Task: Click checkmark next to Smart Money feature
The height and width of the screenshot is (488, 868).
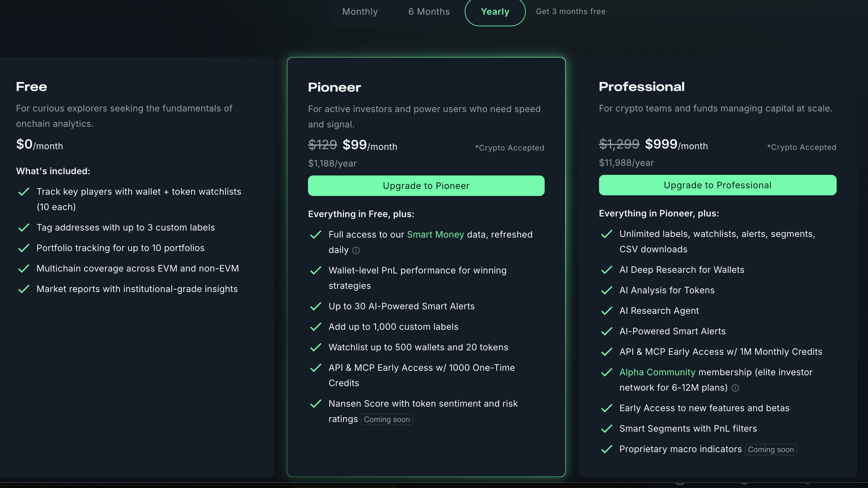Action: (315, 234)
